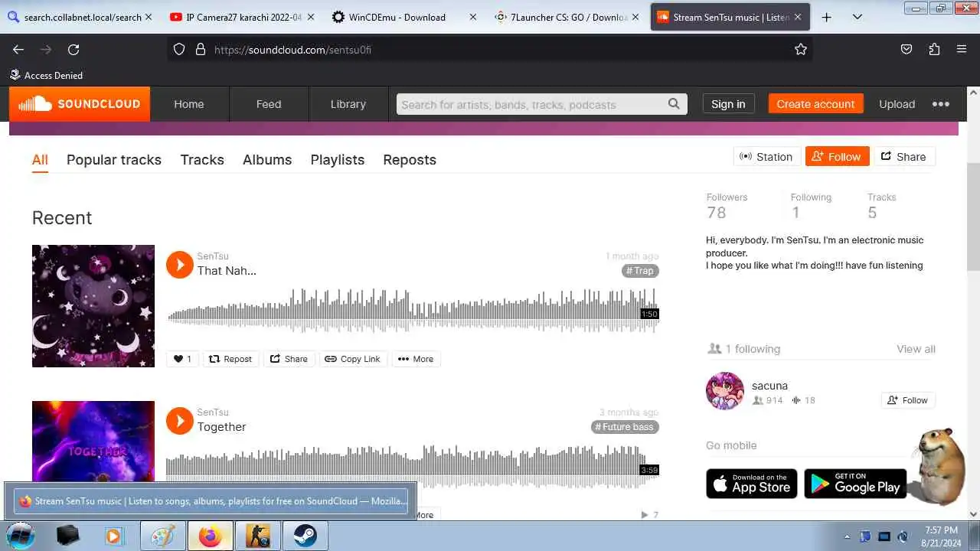Follow SenTsu with the orange Follow button

click(837, 157)
